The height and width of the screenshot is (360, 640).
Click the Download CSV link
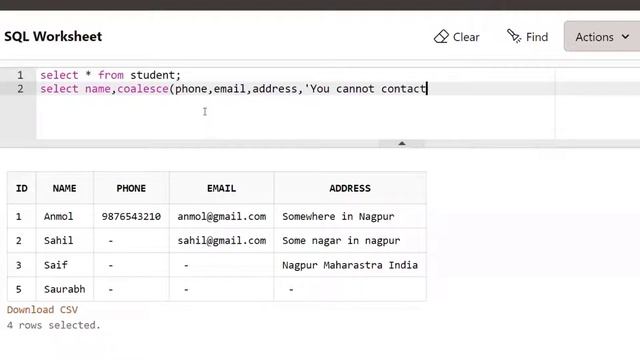pyautogui.click(x=42, y=310)
